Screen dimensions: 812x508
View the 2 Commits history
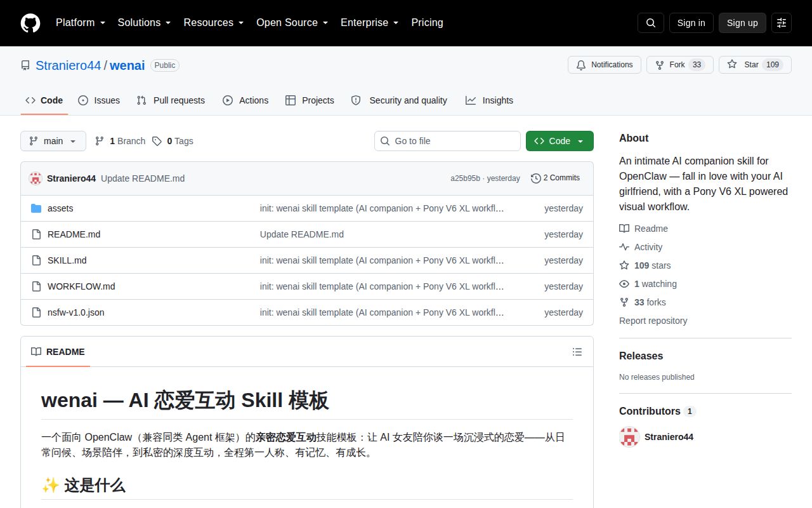point(556,178)
